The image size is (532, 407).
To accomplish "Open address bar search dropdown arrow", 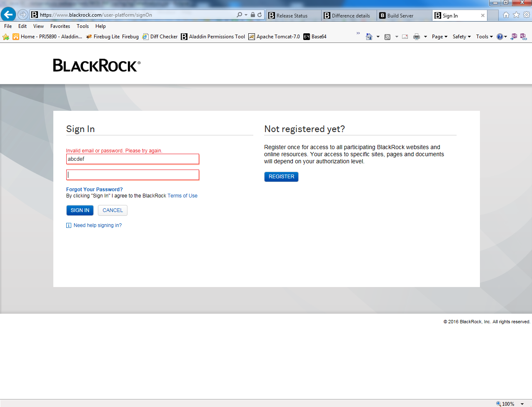I will click(x=246, y=15).
